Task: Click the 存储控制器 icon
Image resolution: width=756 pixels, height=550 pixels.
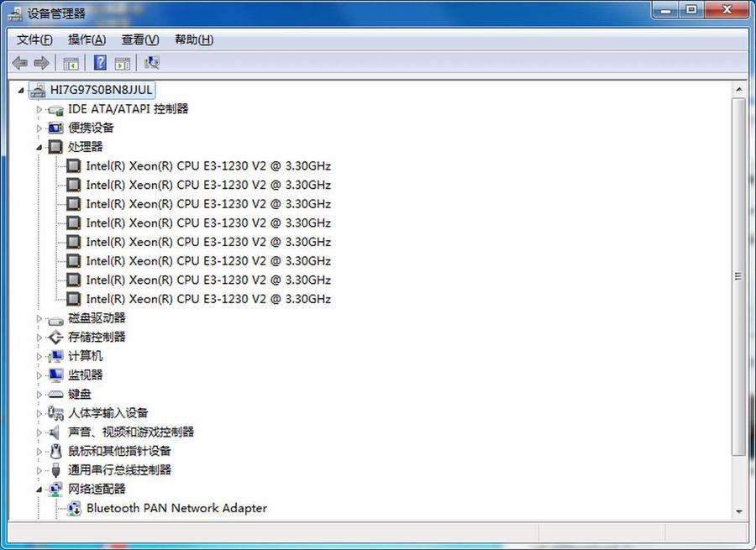Action: pyautogui.click(x=56, y=338)
